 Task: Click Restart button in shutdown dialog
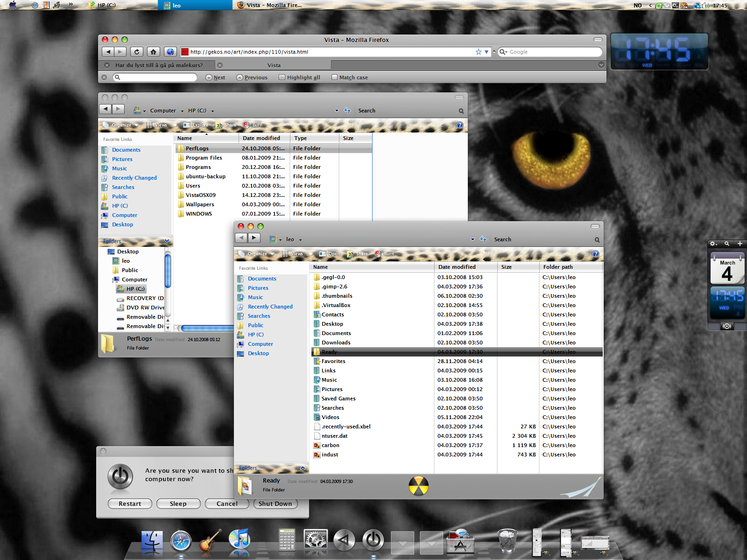tap(130, 504)
